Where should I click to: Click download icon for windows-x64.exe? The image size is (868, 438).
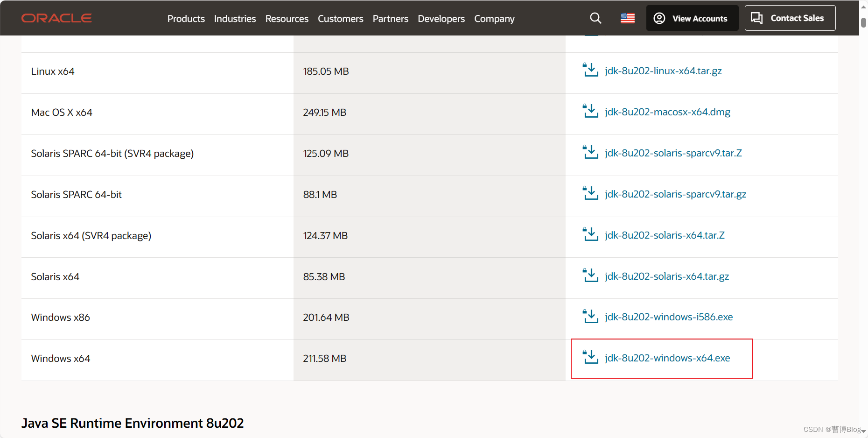[590, 357]
